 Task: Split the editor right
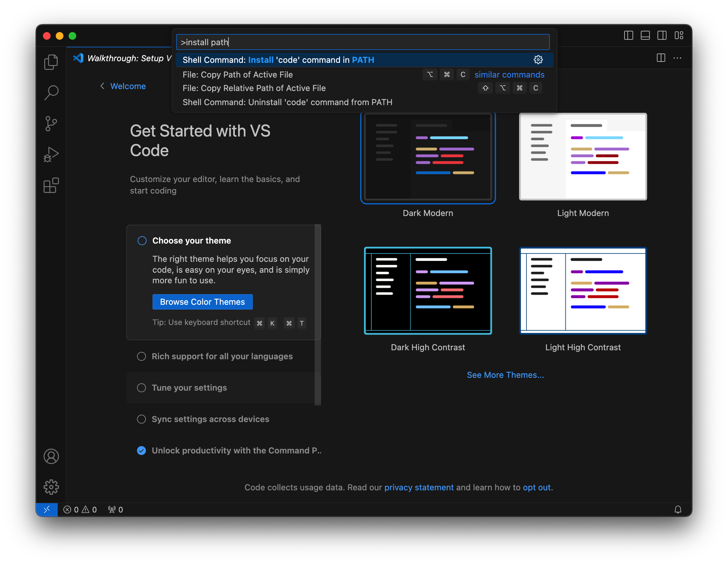(661, 58)
